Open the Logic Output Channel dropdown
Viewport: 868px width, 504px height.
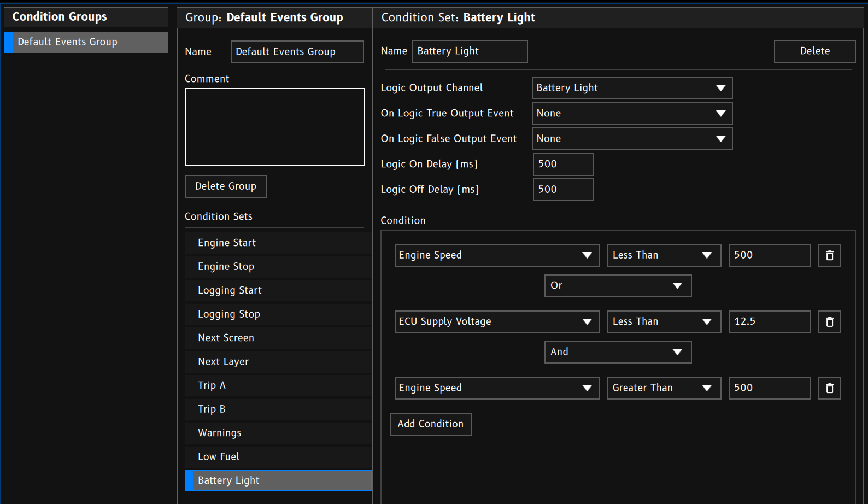(632, 88)
